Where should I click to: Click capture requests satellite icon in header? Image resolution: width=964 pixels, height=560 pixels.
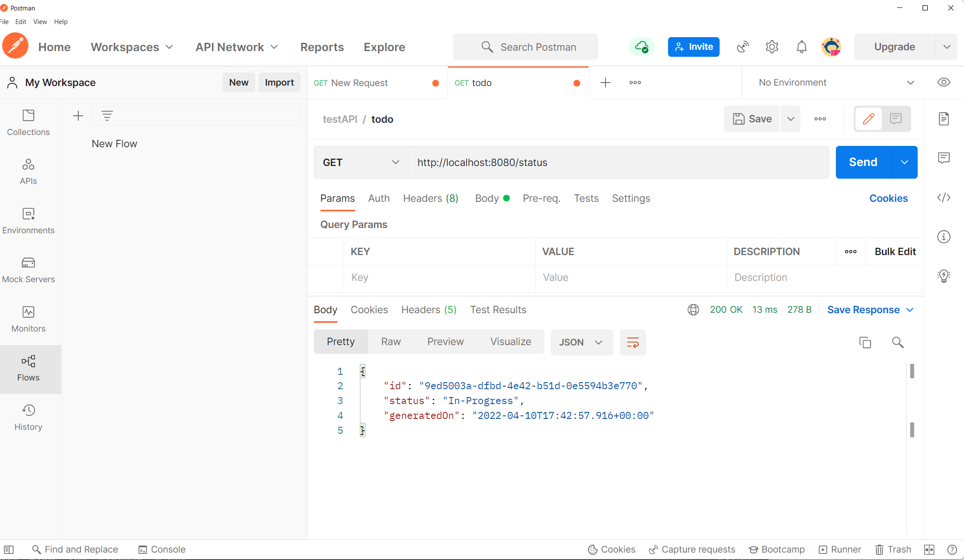(x=743, y=47)
